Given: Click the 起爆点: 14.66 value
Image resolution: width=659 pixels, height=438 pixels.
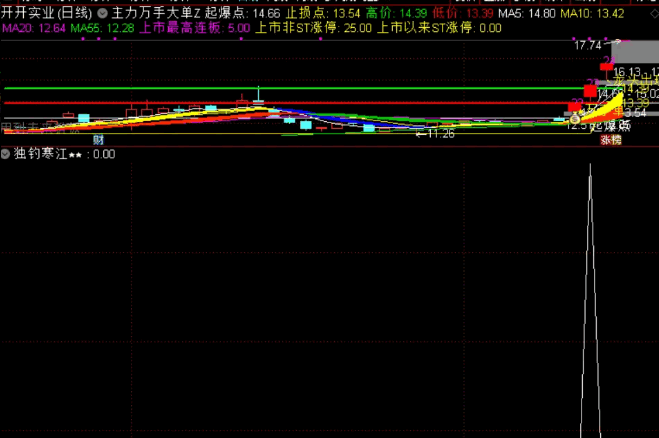Looking at the screenshot, I should (x=242, y=13).
